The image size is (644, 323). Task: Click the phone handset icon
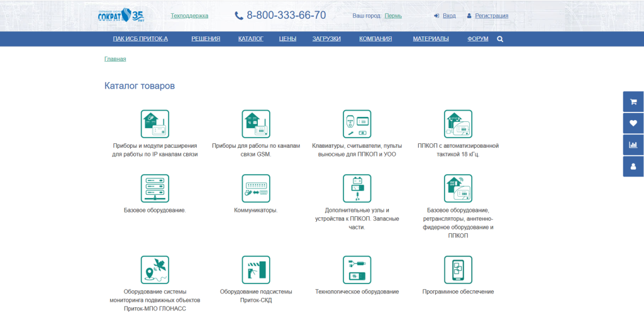(239, 16)
